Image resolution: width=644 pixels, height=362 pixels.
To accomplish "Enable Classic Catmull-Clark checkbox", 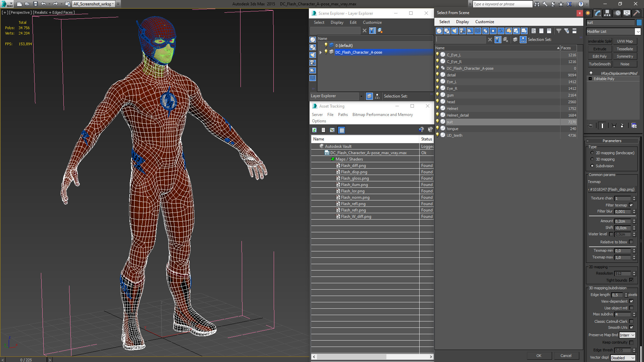I will coord(631,321).
